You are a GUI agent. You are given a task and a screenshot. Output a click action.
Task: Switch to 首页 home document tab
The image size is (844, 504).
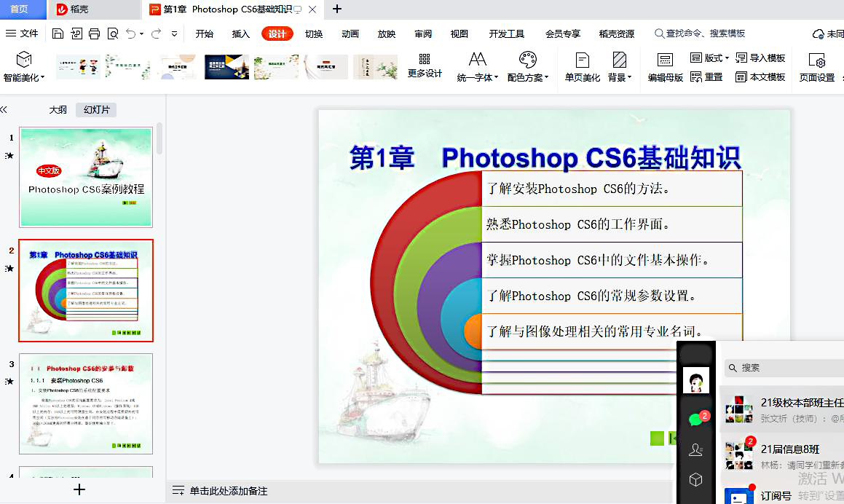(x=23, y=9)
